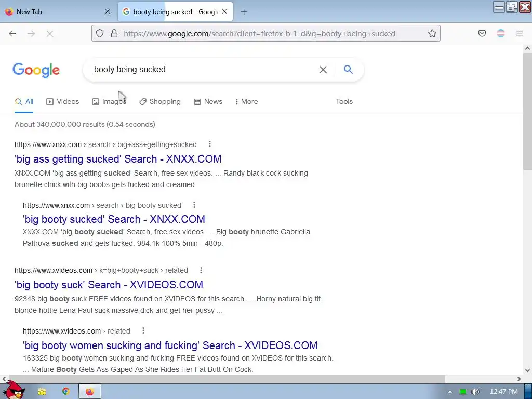
Task: Launch Chrome from the taskbar
Action: (x=66, y=392)
